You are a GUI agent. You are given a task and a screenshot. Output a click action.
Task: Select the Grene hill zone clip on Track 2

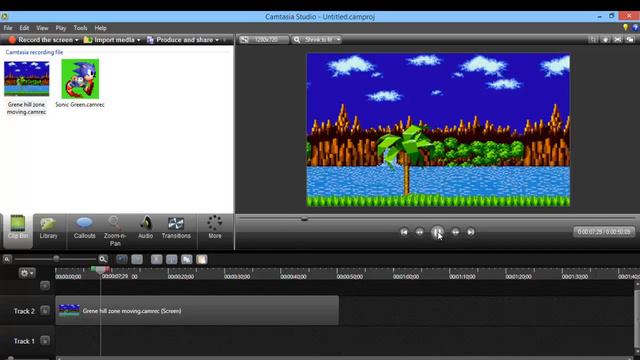click(x=197, y=311)
